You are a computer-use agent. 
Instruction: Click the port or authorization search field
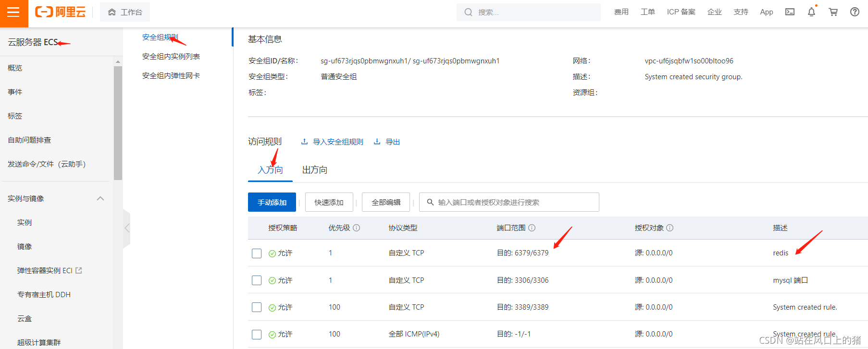509,202
